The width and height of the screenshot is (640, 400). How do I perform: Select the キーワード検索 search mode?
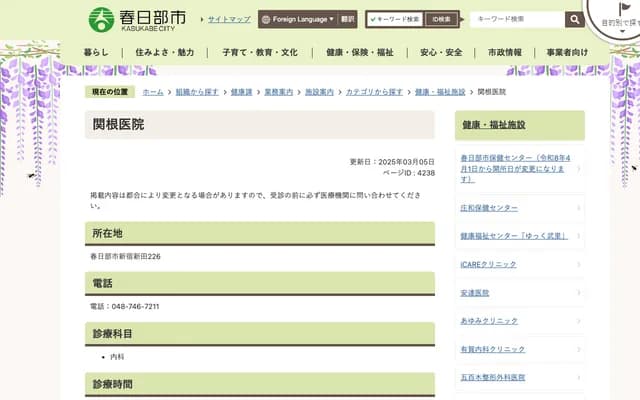tap(395, 19)
